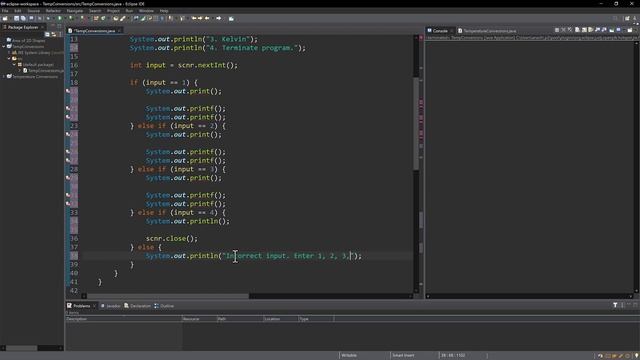Viewport: 640px width, 360px height.
Task: Click the Pin Editor toolbar icon
Action: [231, 18]
